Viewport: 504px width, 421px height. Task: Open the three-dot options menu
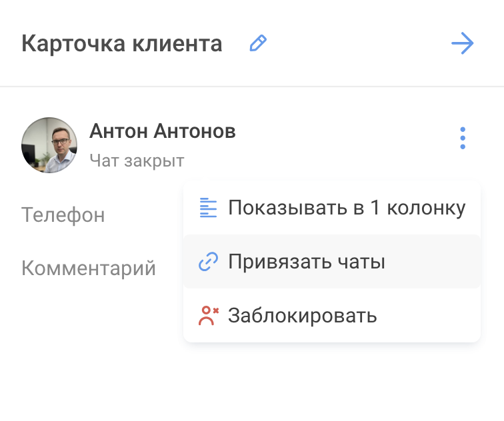point(463,139)
